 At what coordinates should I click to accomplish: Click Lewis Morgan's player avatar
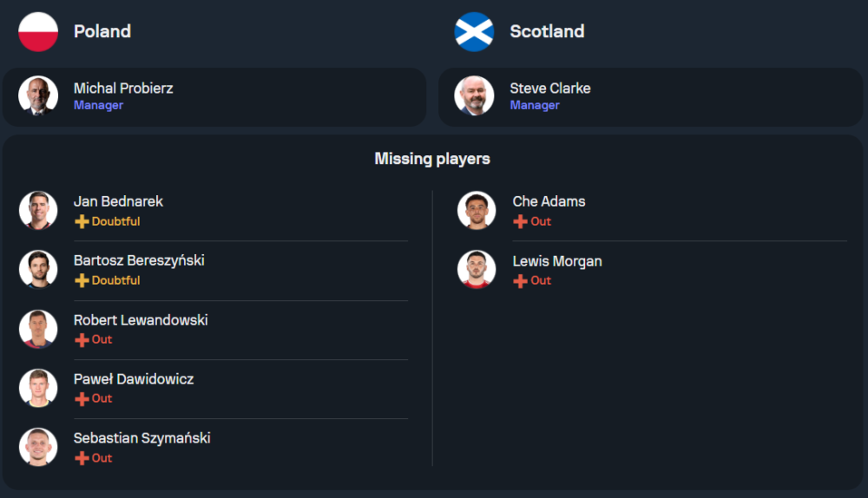pyautogui.click(x=477, y=270)
